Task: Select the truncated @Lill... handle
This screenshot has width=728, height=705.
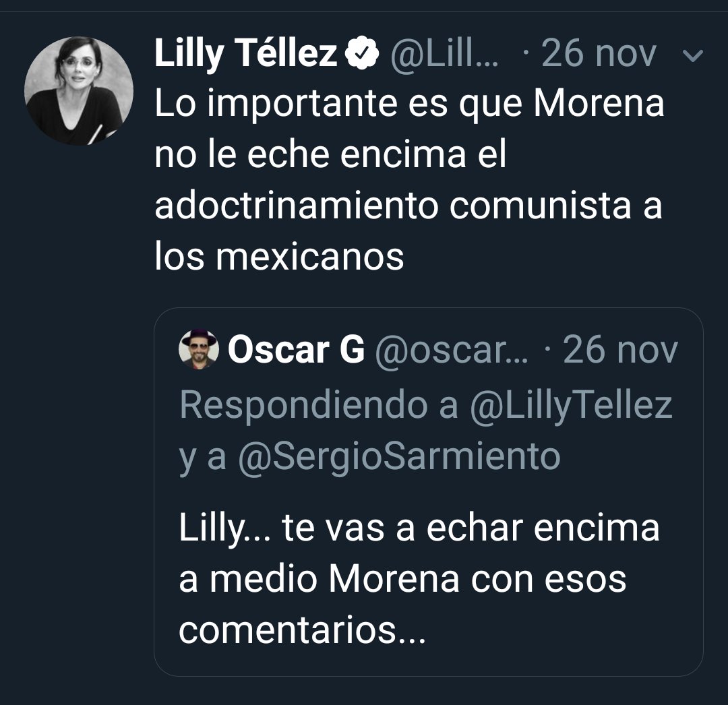Action: coord(445,55)
